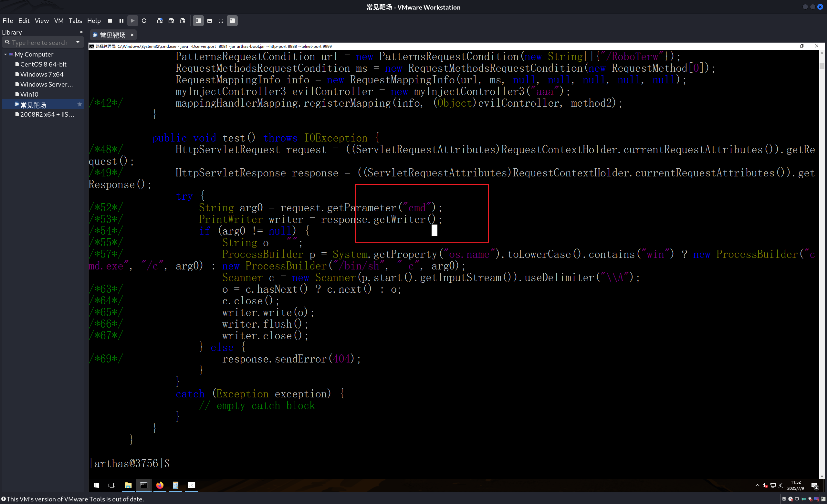Viewport: 827px width, 504px height.
Task: Enter full screen mode icon
Action: (221, 21)
